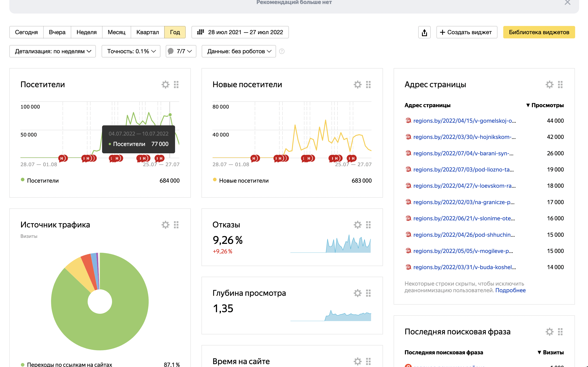Screen dimensions: 588x367
Task: Open link regions.by/2022/03/31/v-buda-koshel...
Action: point(464,267)
